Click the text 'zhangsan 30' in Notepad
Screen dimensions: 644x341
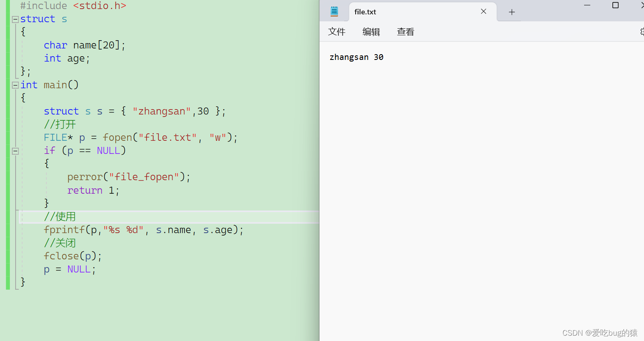(356, 57)
